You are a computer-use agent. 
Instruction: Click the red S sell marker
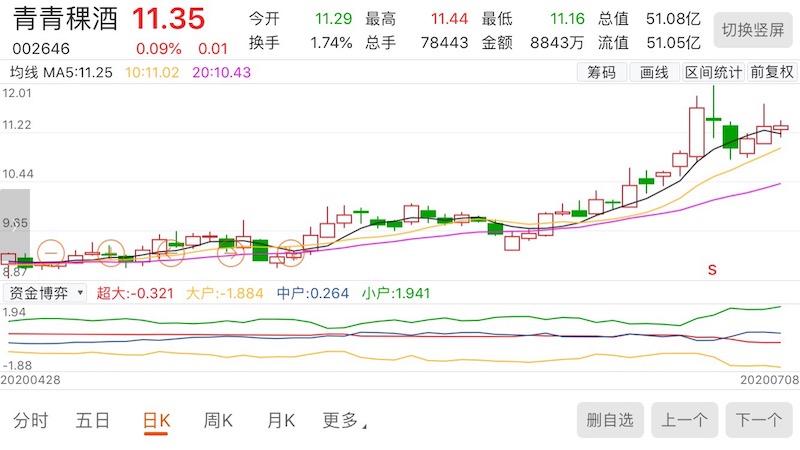712,270
